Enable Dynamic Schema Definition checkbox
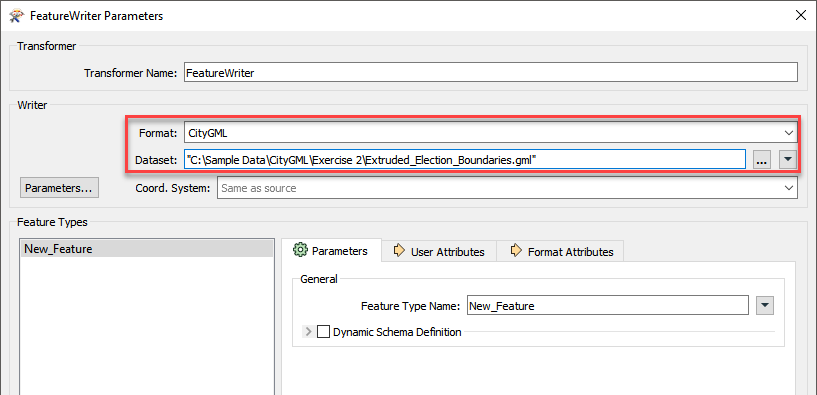This screenshot has width=817, height=395. click(x=324, y=331)
